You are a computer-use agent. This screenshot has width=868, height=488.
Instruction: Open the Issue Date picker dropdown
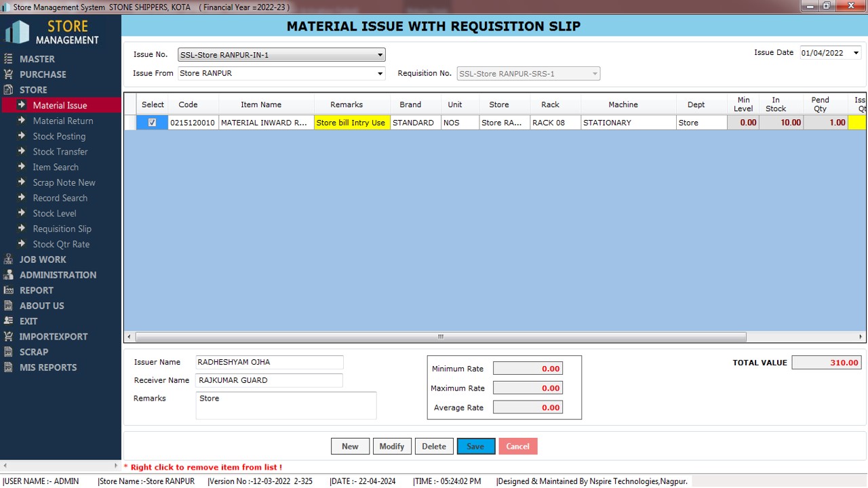click(856, 53)
